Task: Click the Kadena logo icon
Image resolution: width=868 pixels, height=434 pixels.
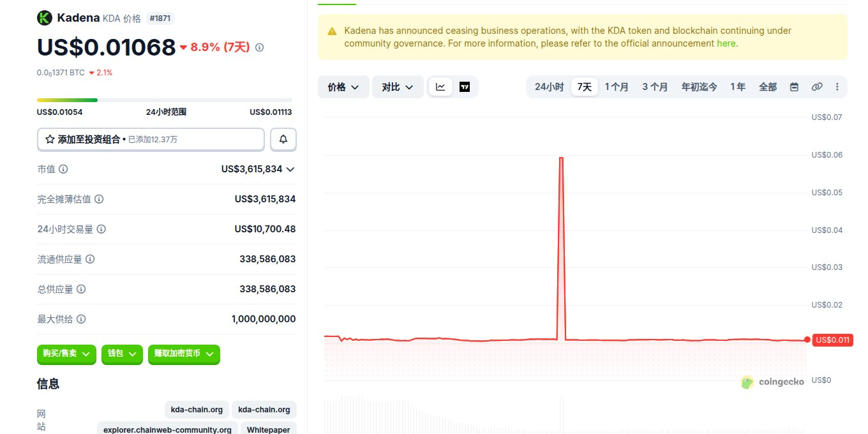Action: pos(44,18)
